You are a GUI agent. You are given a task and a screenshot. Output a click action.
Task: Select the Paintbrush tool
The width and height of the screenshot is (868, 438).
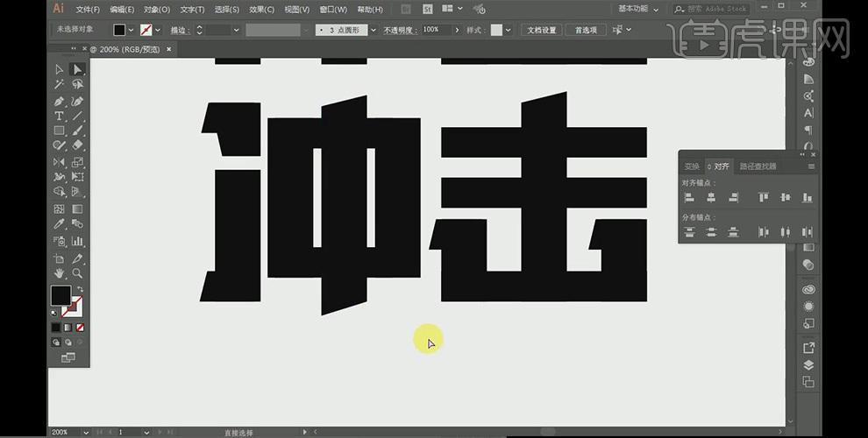(x=77, y=131)
